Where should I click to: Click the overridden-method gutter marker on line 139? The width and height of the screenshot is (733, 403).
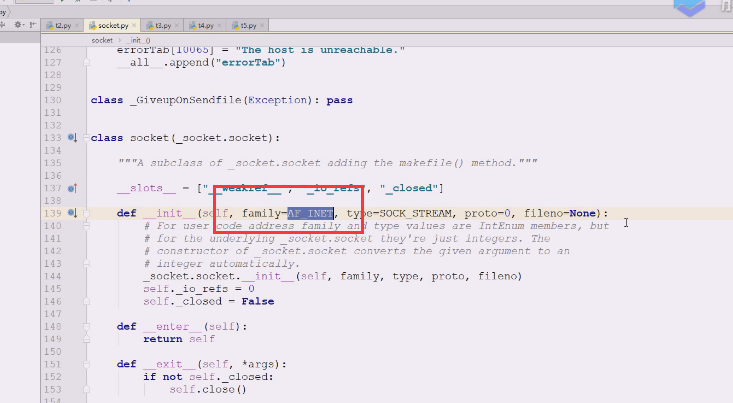point(72,213)
